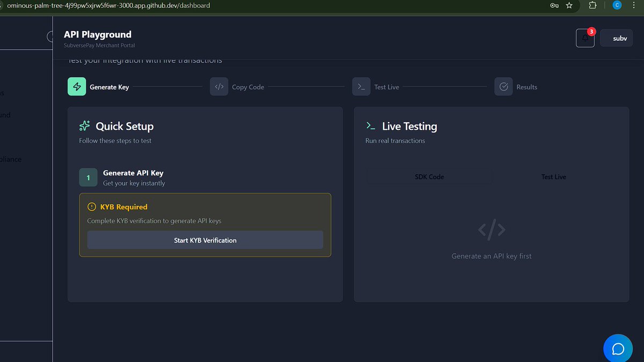
Task: Click the browser password key icon
Action: [554, 5]
